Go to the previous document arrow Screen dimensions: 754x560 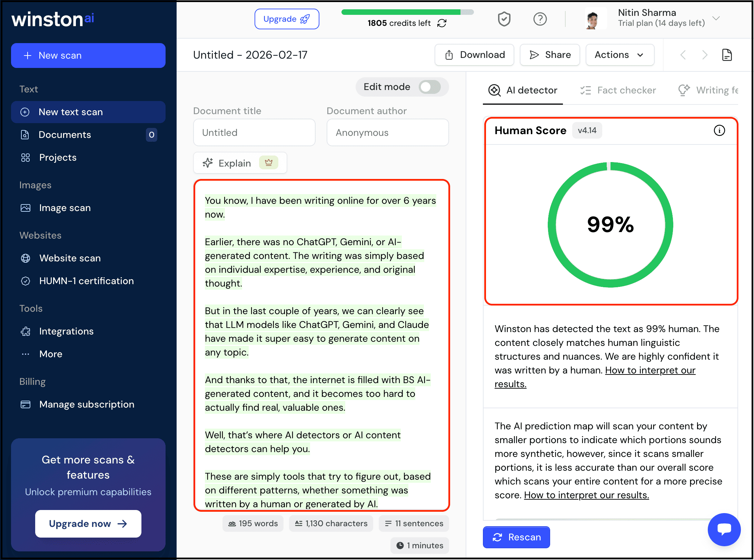click(x=683, y=55)
